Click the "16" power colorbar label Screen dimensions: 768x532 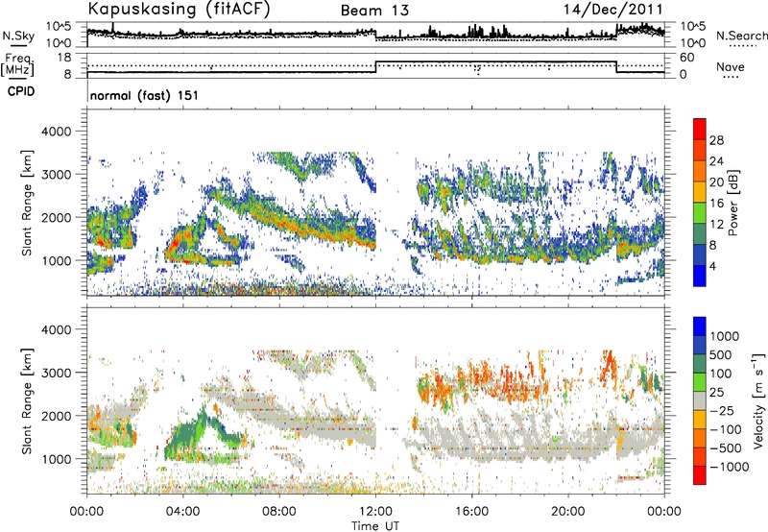(716, 204)
